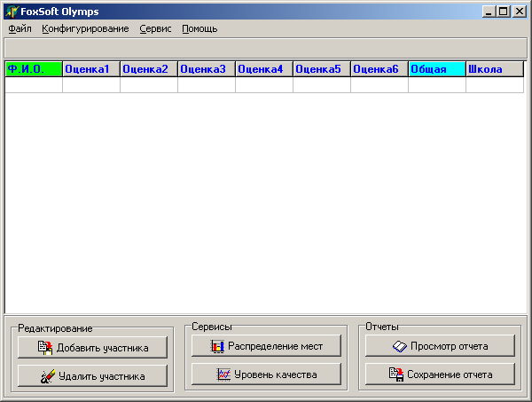
Task: Click the graph icon on Уровень качества
Action: [x=223, y=374]
